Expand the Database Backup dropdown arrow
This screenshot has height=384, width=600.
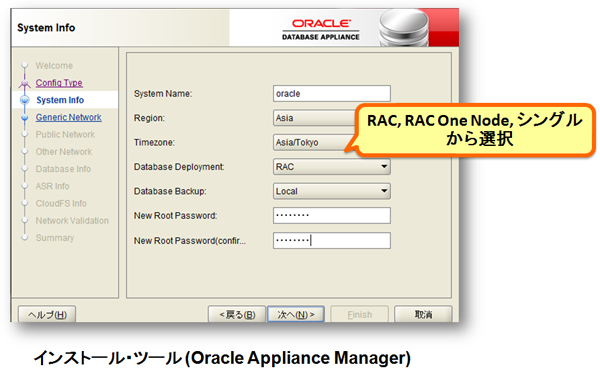384,191
